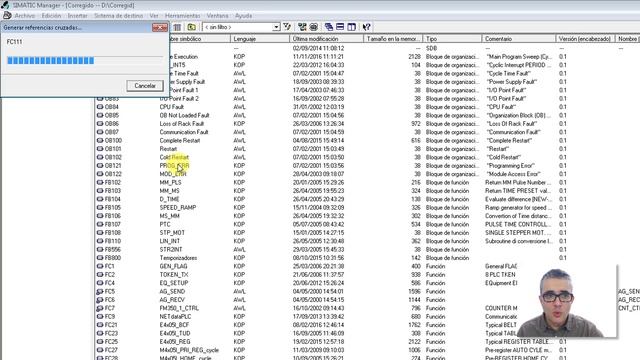Select the symbolic name 'EQ_SETUP'

click(x=174, y=283)
